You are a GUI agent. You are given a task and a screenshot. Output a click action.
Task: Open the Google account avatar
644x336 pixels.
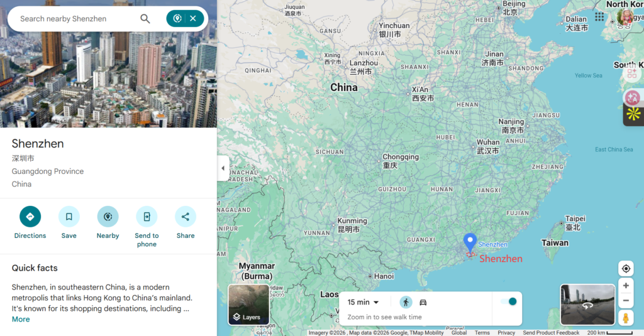(625, 17)
